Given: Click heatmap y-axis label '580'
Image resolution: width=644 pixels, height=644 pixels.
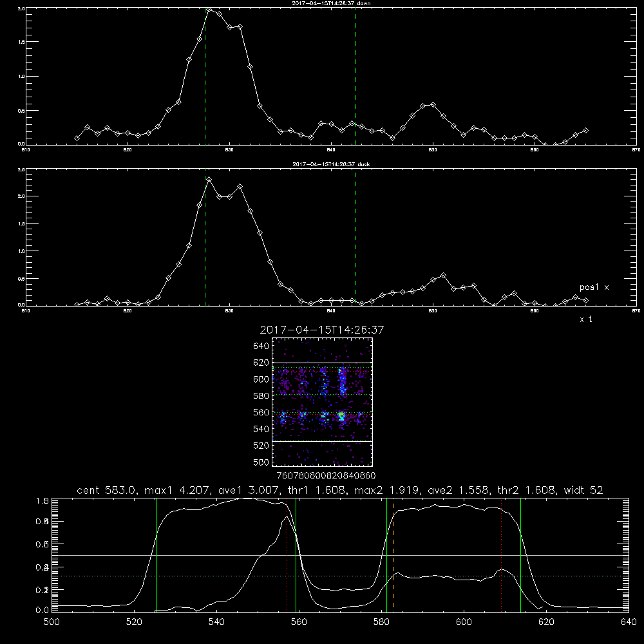Looking at the screenshot, I should click(x=261, y=396).
